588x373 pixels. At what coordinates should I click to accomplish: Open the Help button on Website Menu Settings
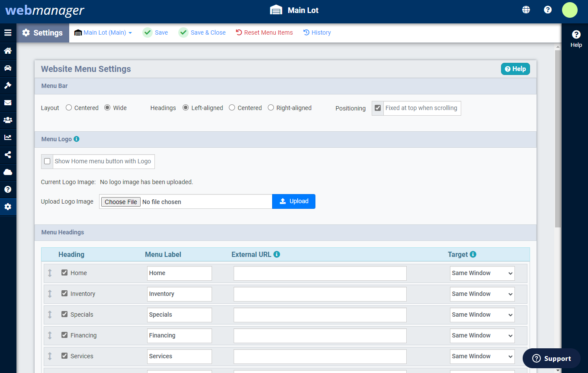coord(515,68)
